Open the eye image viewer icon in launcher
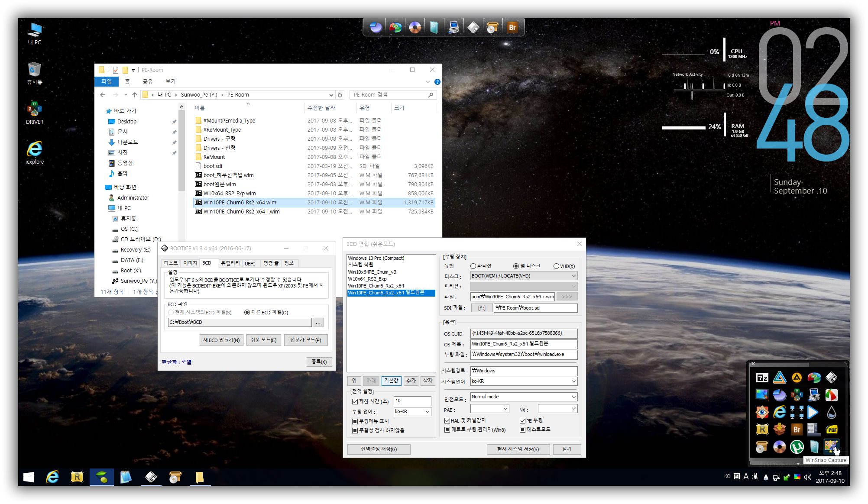The width and height of the screenshot is (868, 504). coord(762,412)
